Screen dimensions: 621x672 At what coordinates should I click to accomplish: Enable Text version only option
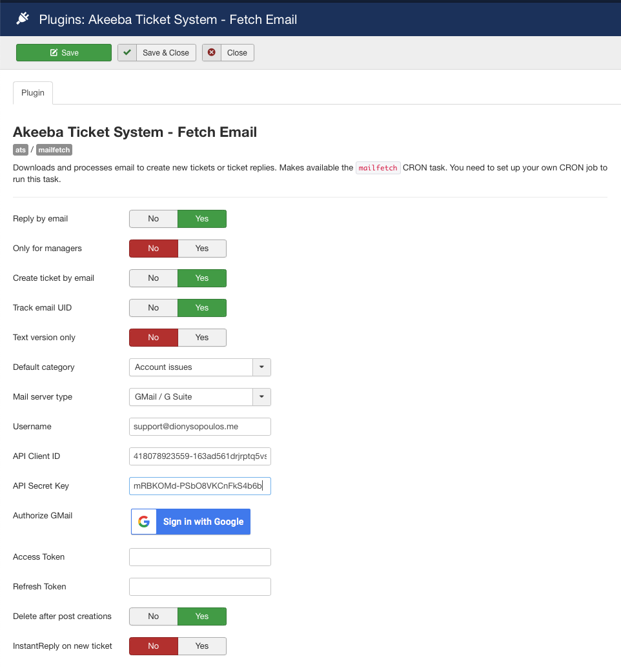coord(202,338)
